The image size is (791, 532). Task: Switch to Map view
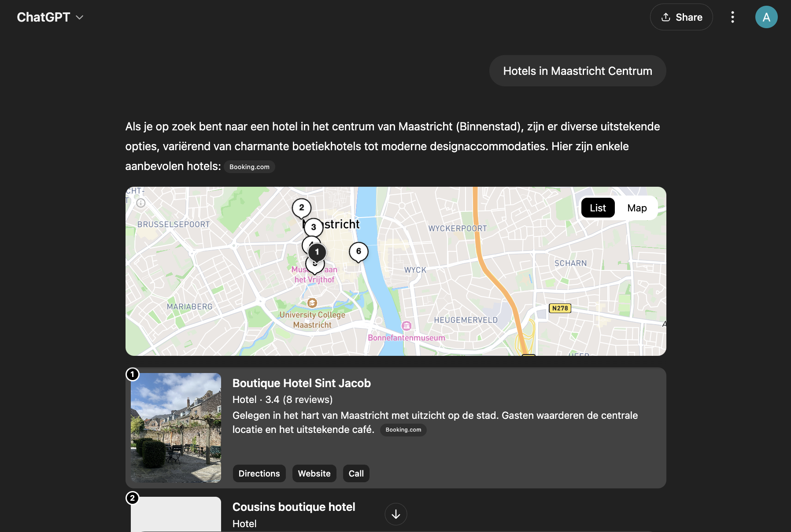[x=637, y=208]
